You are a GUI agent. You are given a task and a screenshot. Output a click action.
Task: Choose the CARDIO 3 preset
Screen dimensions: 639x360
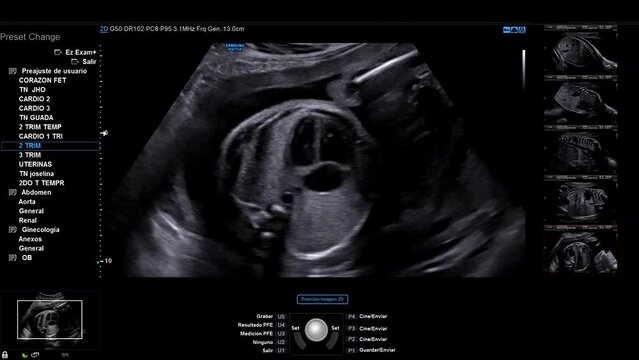tap(34, 108)
